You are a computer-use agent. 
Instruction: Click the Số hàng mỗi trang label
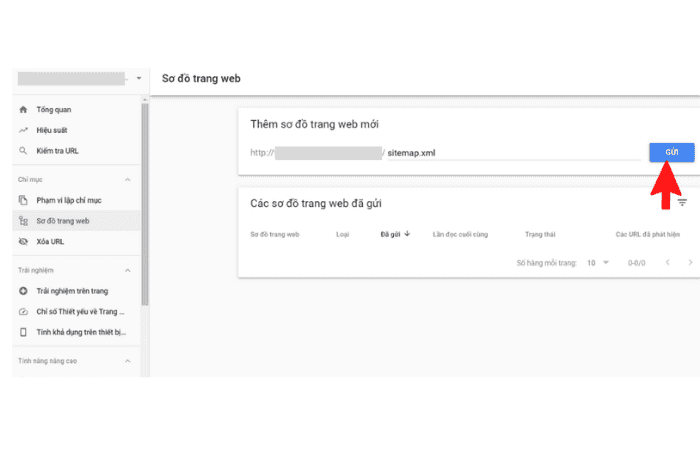coord(546,263)
